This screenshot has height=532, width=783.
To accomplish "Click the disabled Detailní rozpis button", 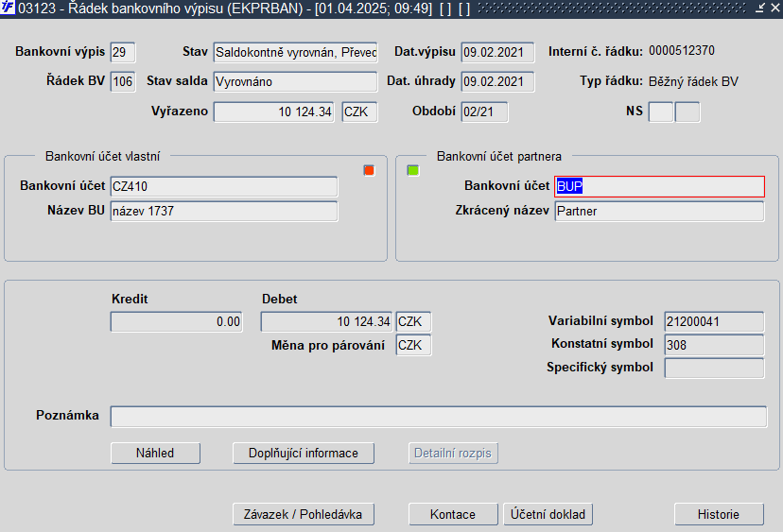I will 453,454.
